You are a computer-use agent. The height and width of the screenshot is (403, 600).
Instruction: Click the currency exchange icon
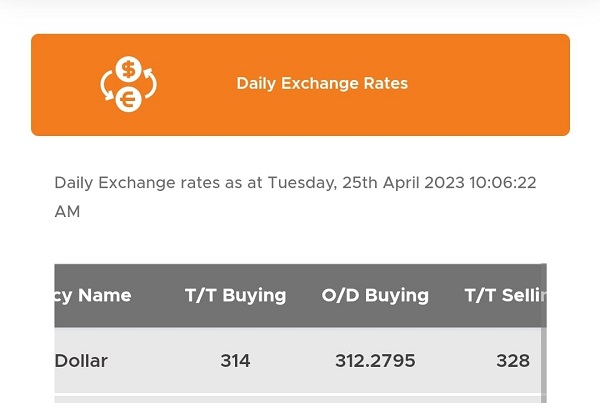click(x=129, y=84)
